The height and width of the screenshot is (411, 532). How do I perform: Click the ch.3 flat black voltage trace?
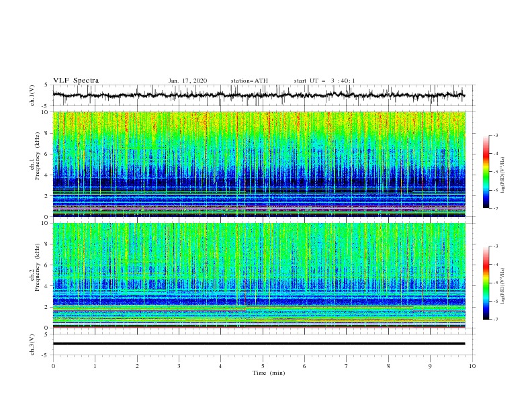[x=259, y=344]
